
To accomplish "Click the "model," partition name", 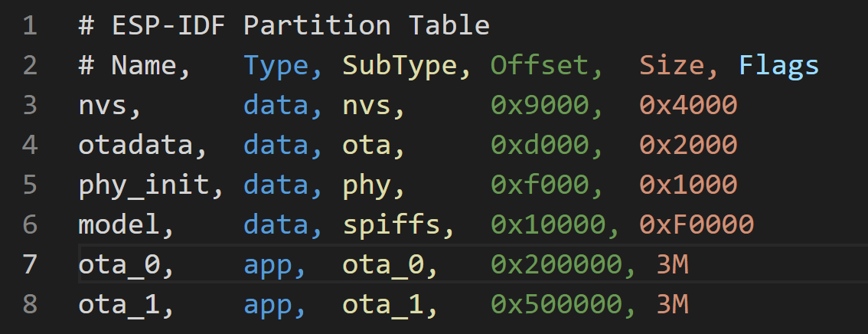I will [126, 225].
